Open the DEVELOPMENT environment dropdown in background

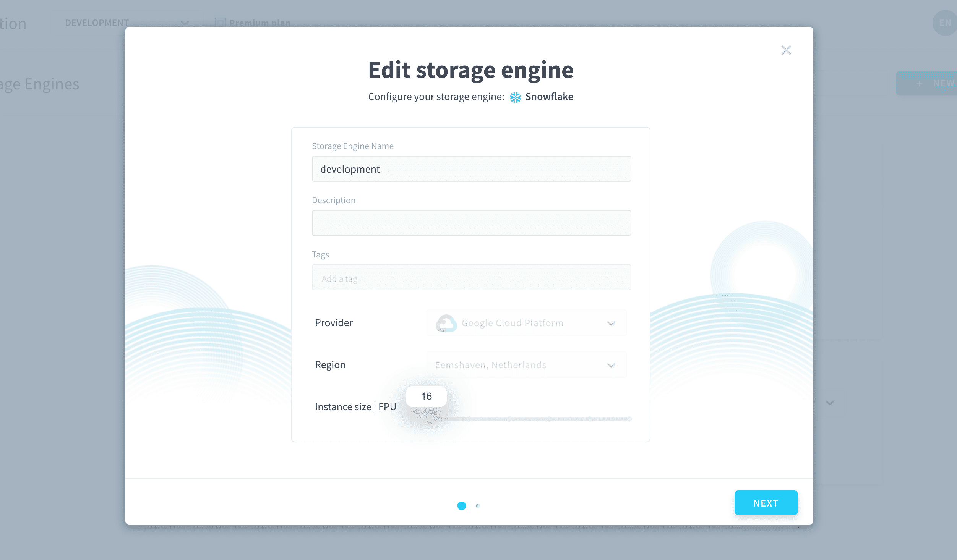(127, 23)
